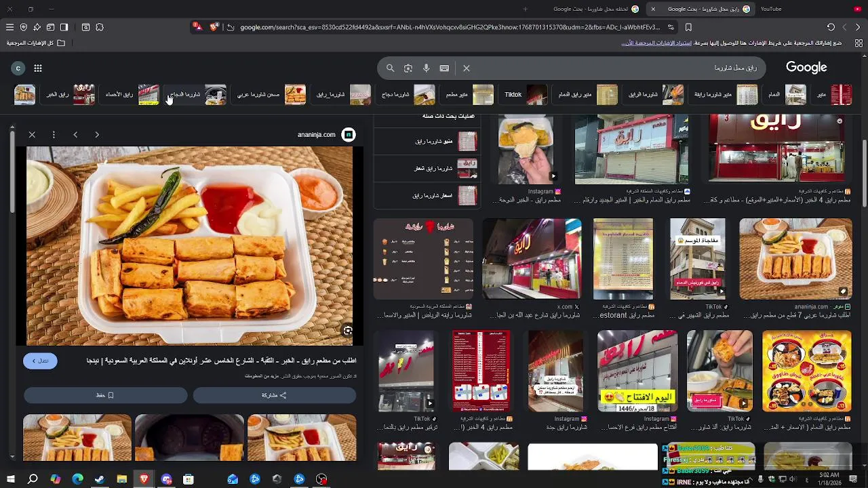The height and width of the screenshot is (488, 868).
Task: Click the Lens search icon on preview image
Action: pyautogui.click(x=348, y=331)
